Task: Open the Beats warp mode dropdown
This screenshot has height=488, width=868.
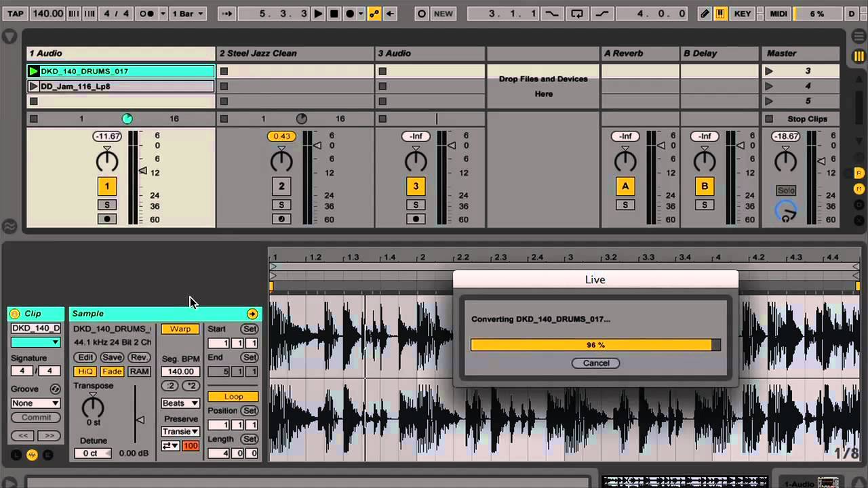Action: pyautogui.click(x=180, y=403)
